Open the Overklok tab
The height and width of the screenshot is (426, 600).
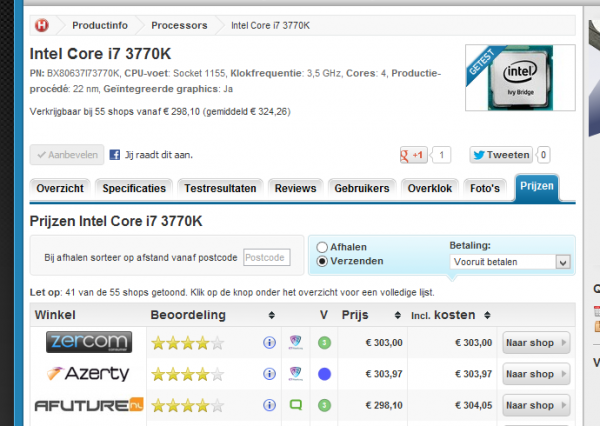pyautogui.click(x=430, y=189)
